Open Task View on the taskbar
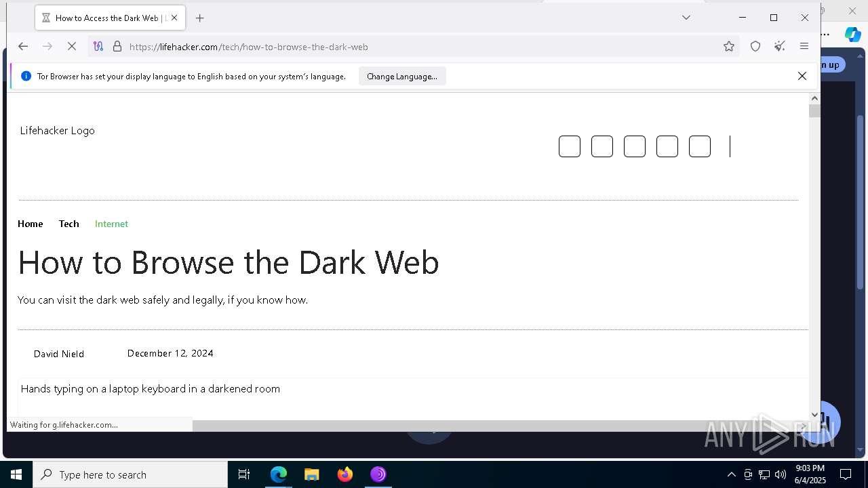The image size is (868, 488). pyautogui.click(x=244, y=474)
